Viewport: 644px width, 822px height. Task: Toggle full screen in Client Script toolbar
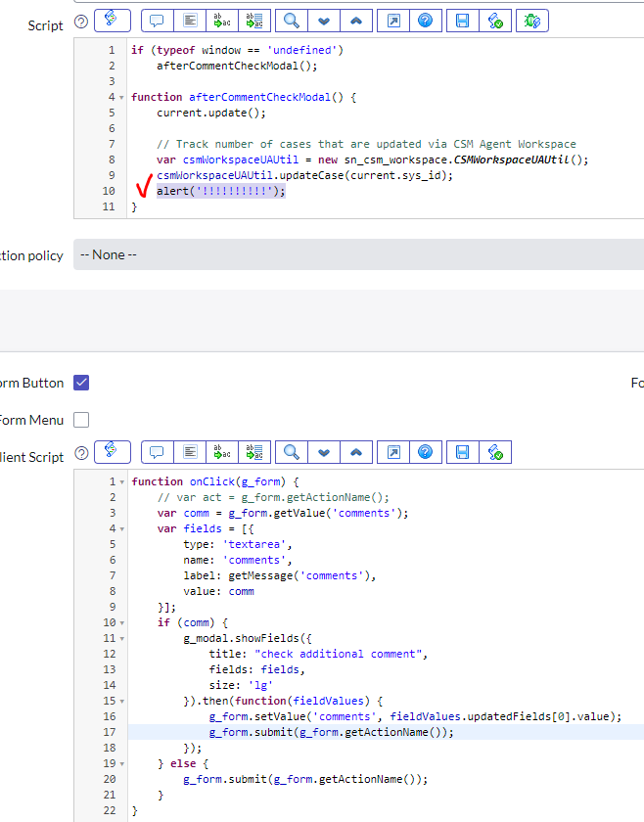coord(393,452)
